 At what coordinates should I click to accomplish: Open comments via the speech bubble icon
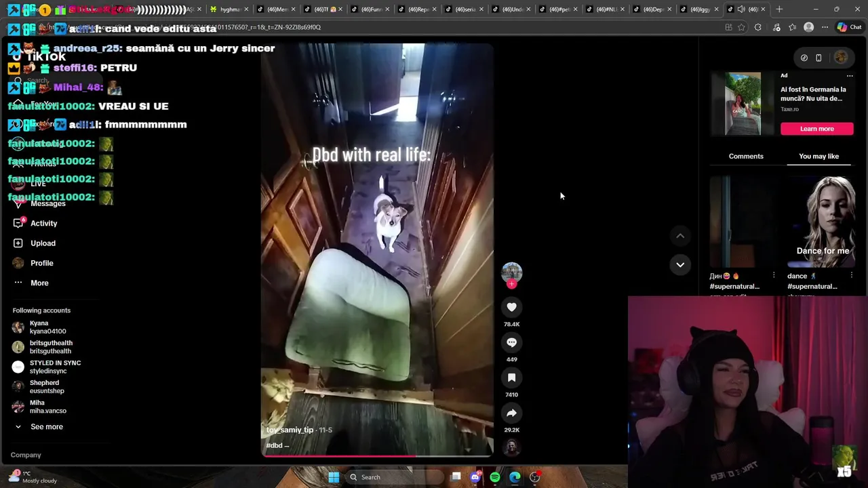pyautogui.click(x=511, y=342)
